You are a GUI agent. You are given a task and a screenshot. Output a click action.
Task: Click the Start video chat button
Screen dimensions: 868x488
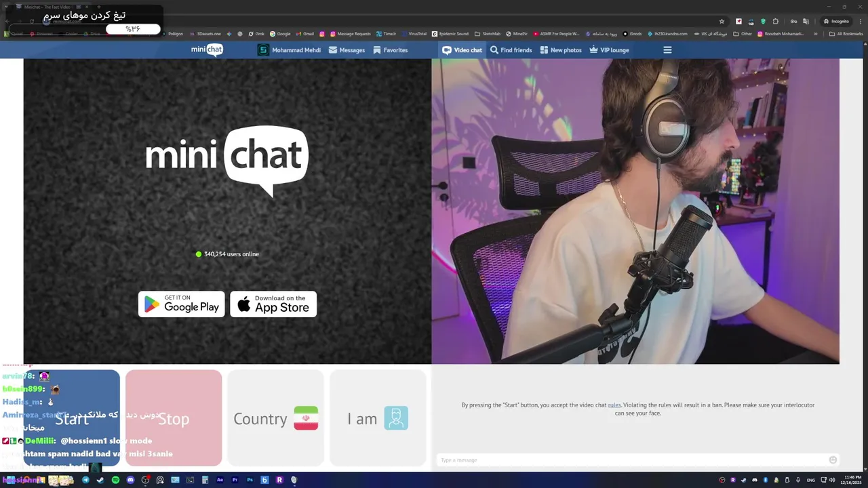coord(72,418)
